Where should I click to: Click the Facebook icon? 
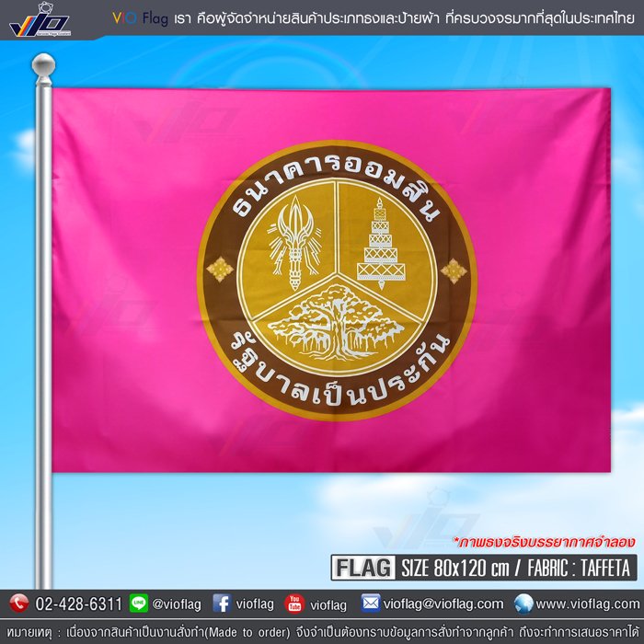click(222, 604)
